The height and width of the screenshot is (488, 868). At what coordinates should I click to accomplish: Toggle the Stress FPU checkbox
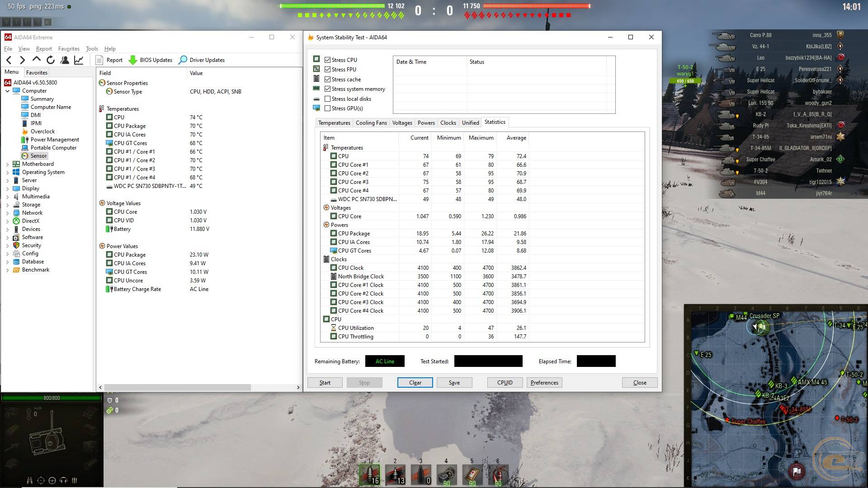point(328,70)
